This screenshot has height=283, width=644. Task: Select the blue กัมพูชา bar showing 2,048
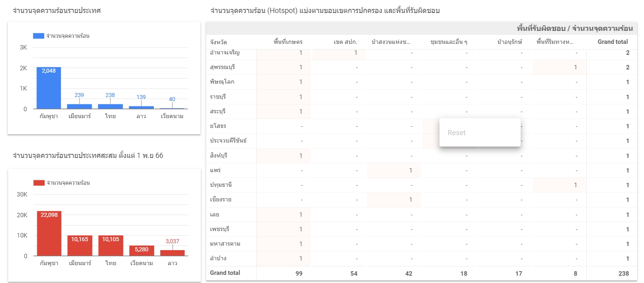[49, 88]
